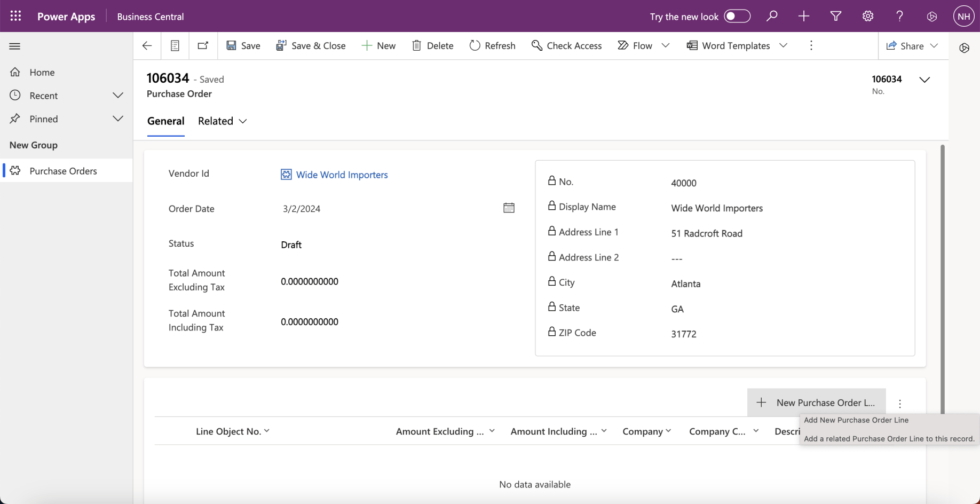Collapse the left navigation hamburger menu
980x504 pixels.
15,46
